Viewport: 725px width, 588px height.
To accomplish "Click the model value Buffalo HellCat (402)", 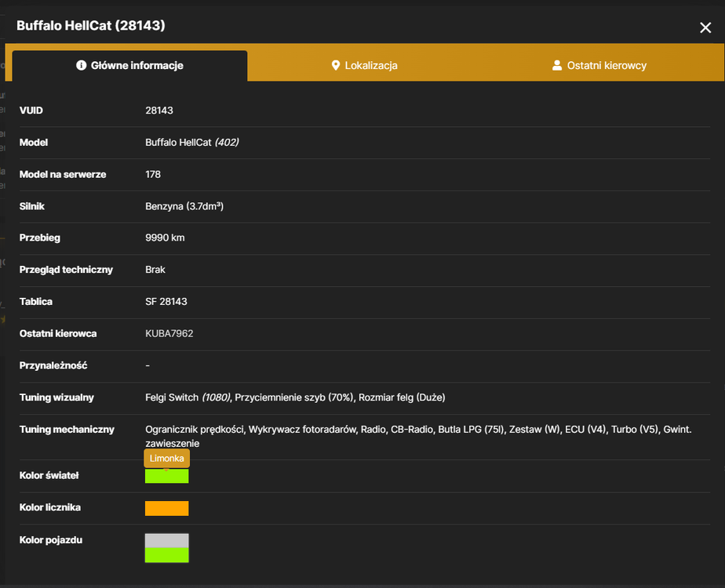I will click(x=192, y=142).
